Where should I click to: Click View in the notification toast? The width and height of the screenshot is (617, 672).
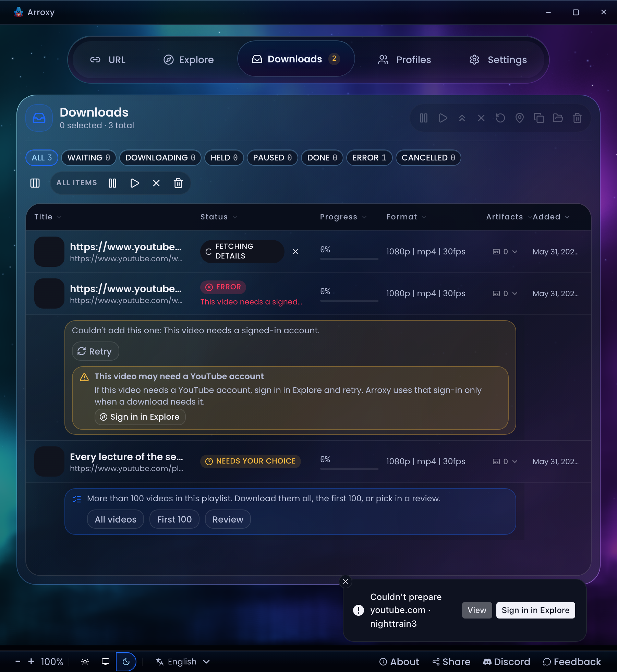(477, 610)
